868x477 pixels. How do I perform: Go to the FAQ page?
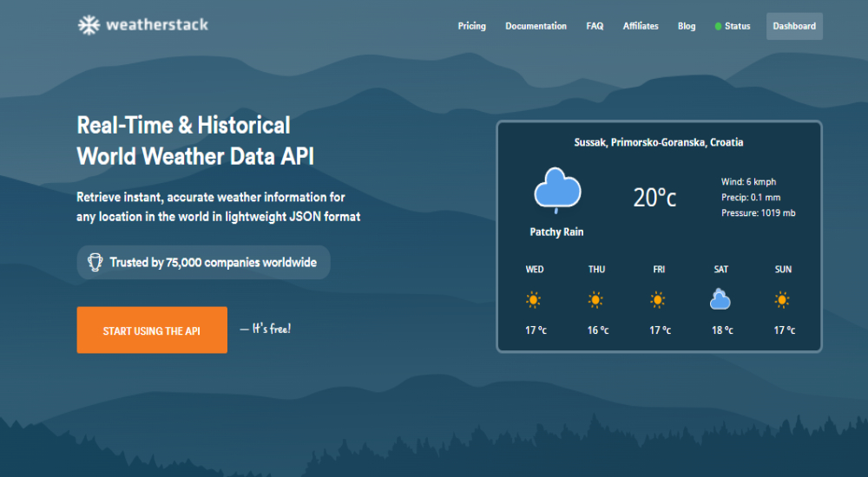[x=595, y=26]
